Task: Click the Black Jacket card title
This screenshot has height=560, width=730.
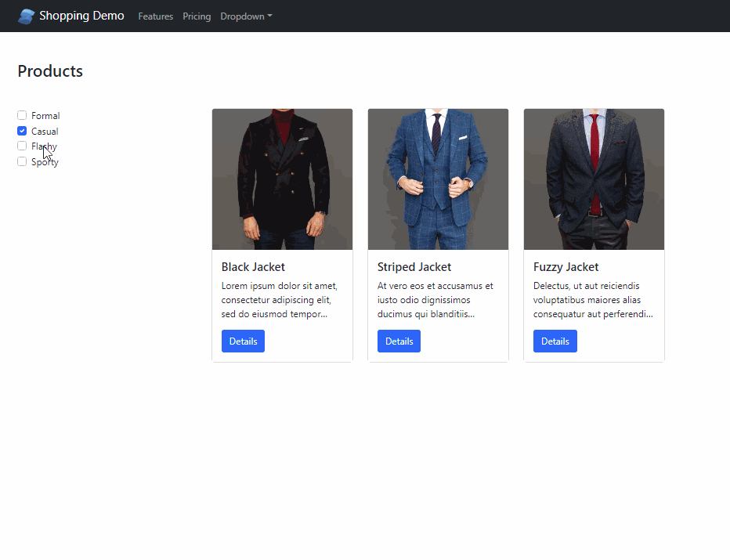Action: click(x=253, y=267)
